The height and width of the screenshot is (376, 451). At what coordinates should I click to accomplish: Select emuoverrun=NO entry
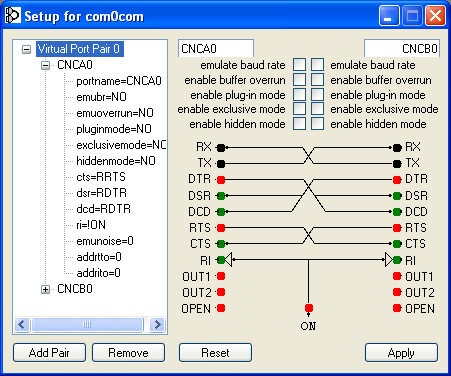(x=115, y=113)
